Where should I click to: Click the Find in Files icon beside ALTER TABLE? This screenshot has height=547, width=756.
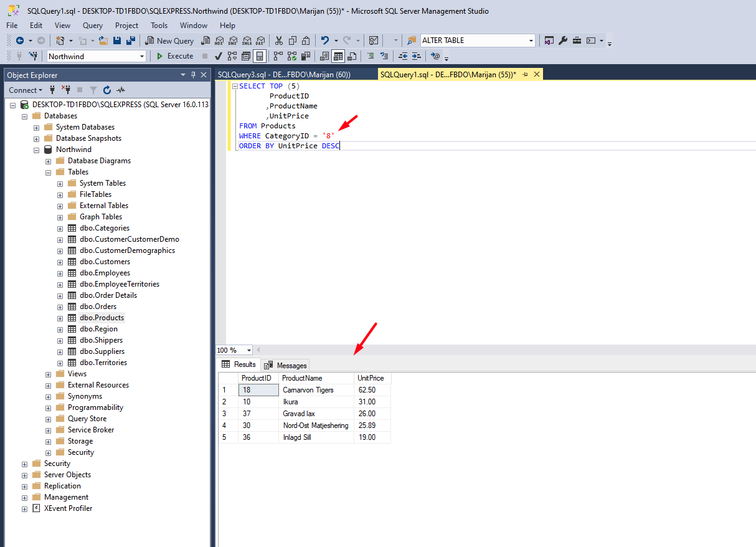[412, 40]
